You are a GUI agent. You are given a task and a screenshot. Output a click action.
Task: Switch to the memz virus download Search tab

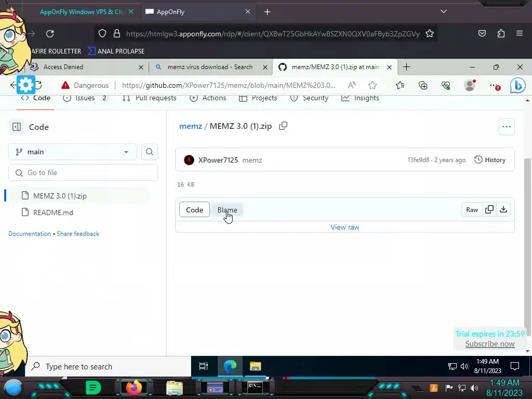coord(210,67)
